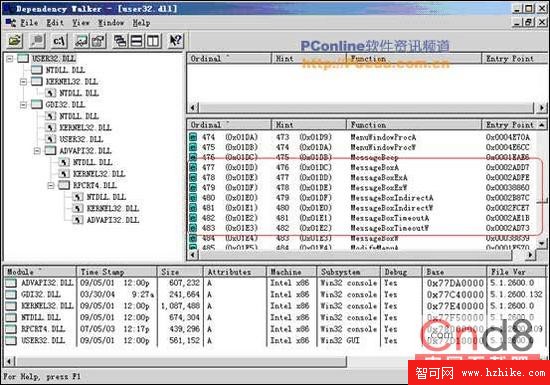Collapse KERNEL32.DLL node under root USER32.DLL

click(x=24, y=82)
